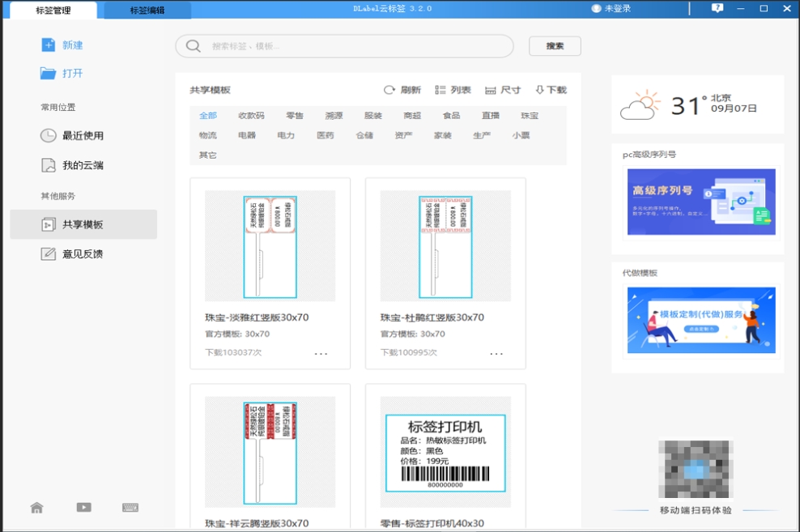Filter templates by 商超
Viewport: 800px width, 532px height.
click(x=412, y=115)
